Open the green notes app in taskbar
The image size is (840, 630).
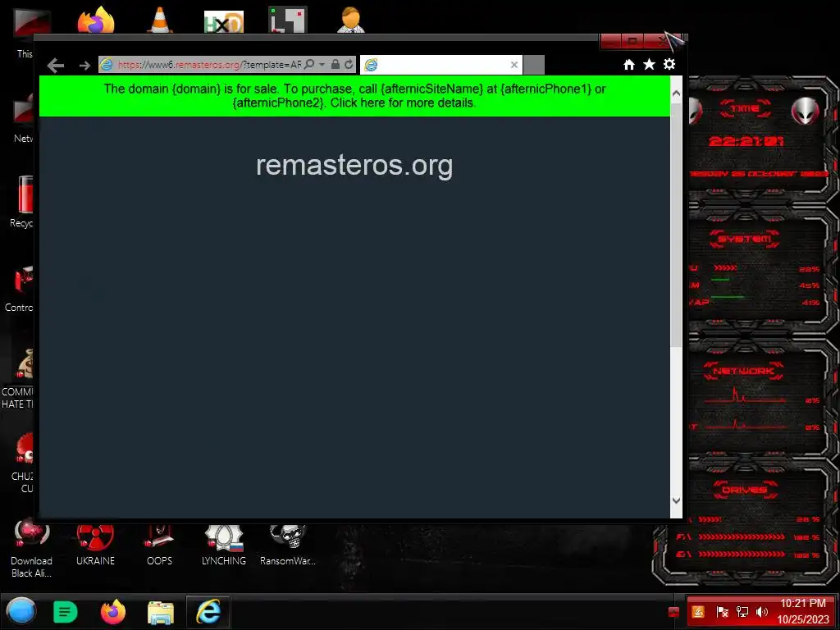point(66,612)
